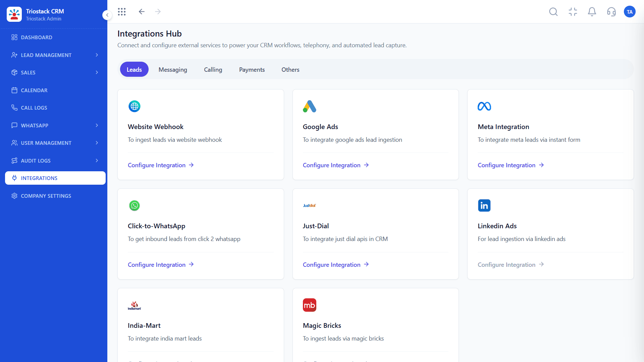Select the Leads tab
Viewport: 644px width, 362px height.
pyautogui.click(x=134, y=69)
